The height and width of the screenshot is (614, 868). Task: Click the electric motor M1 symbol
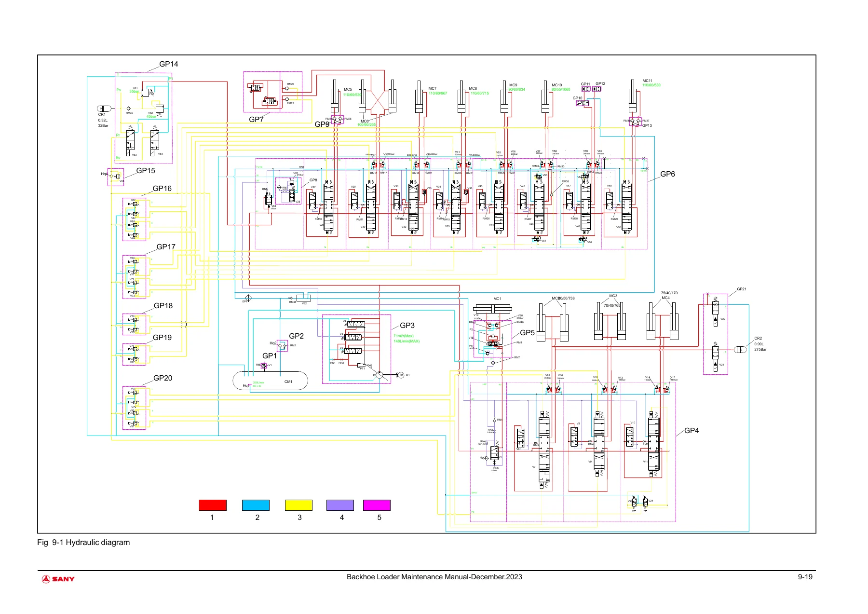pyautogui.click(x=401, y=375)
